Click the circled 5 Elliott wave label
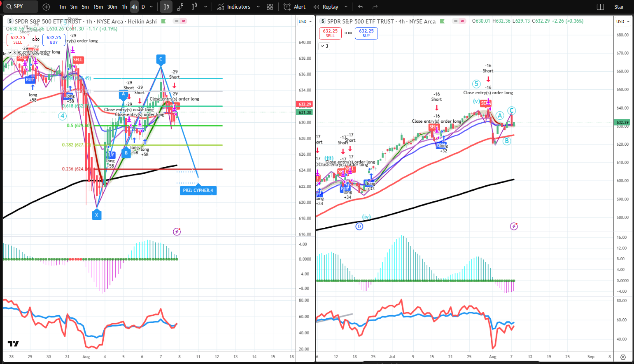This screenshot has width=634, height=364. 476,84
